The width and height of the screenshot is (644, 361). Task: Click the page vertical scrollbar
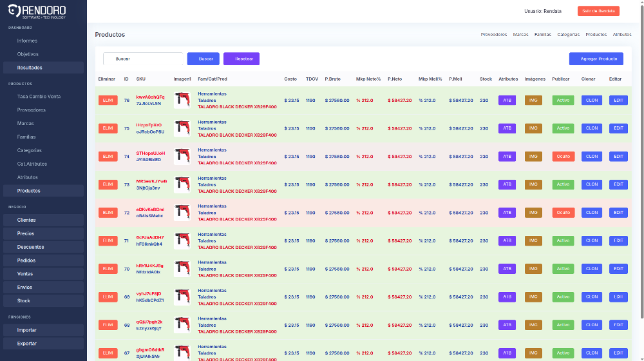point(641,161)
